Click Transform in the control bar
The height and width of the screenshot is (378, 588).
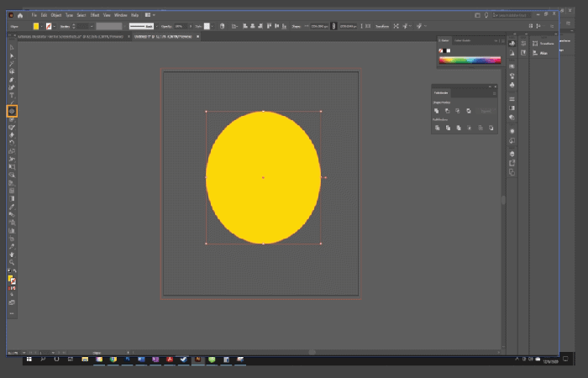click(x=382, y=26)
